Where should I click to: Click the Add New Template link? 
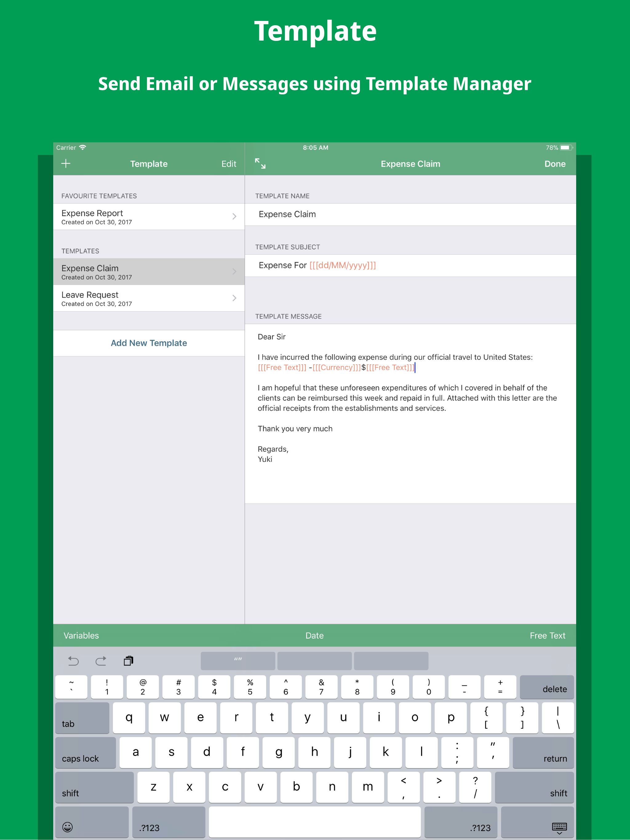149,343
